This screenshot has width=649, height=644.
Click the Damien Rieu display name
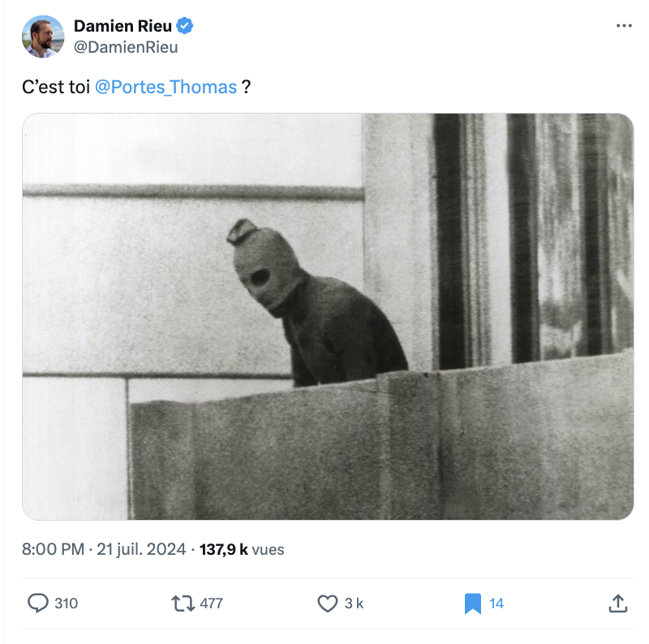tap(122, 27)
